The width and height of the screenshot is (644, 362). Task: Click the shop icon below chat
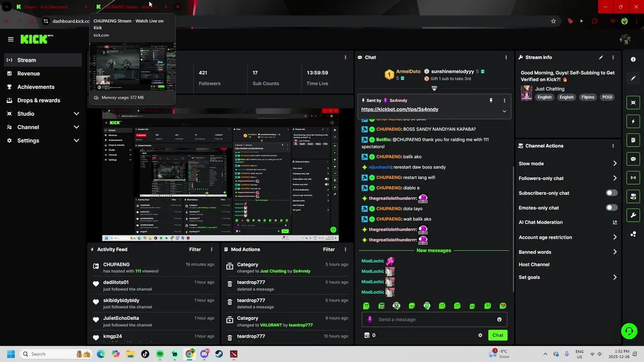click(x=367, y=335)
